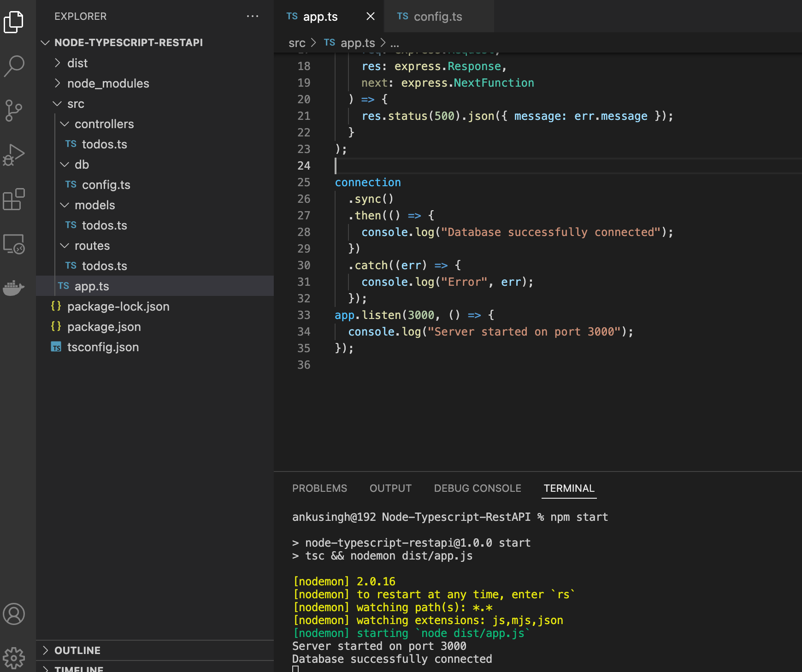Open the Remote Explorer icon

tap(14, 244)
